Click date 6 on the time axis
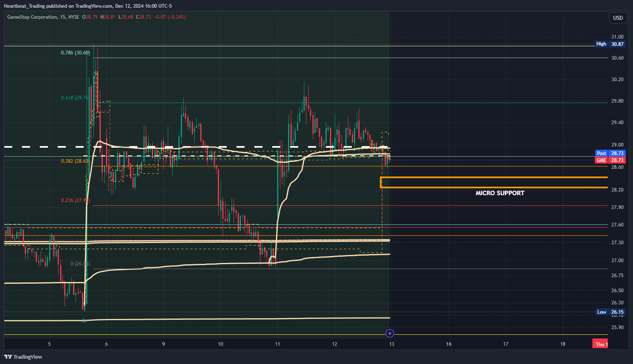The width and height of the screenshot is (633, 364). [106, 344]
